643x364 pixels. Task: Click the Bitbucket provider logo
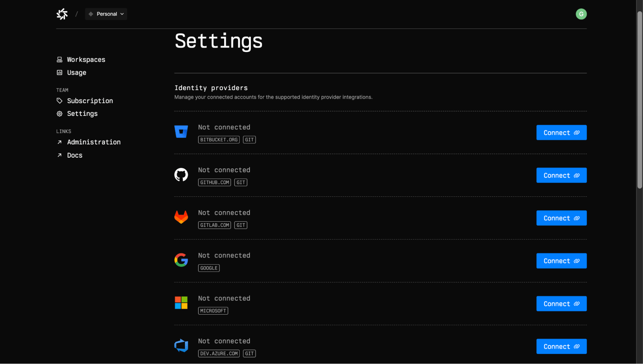(x=181, y=132)
